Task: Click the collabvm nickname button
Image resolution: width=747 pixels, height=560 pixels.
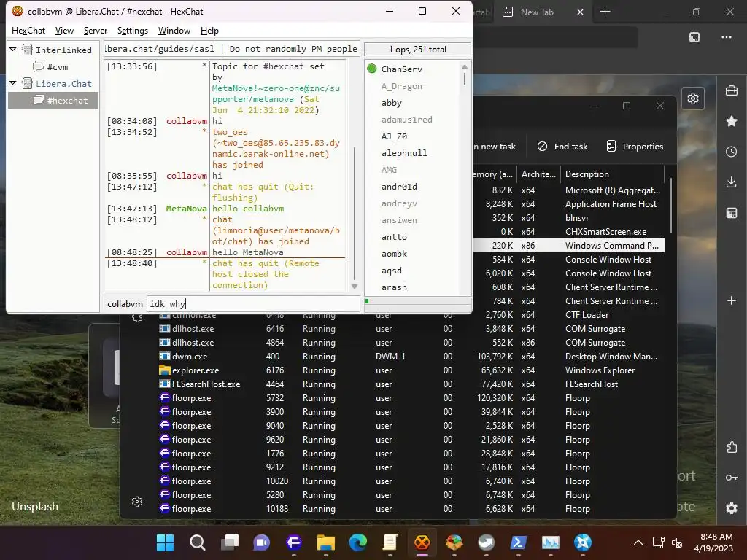Action: 125,304
